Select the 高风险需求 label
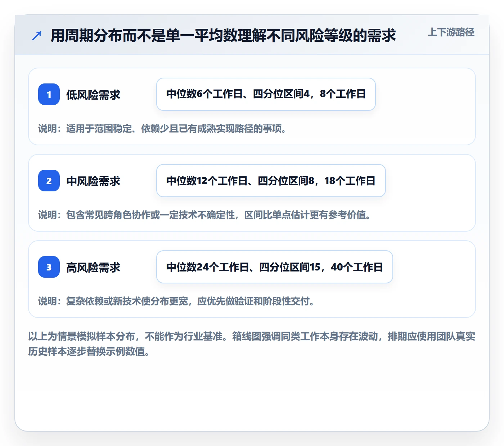The width and height of the screenshot is (504, 446). pos(93,268)
